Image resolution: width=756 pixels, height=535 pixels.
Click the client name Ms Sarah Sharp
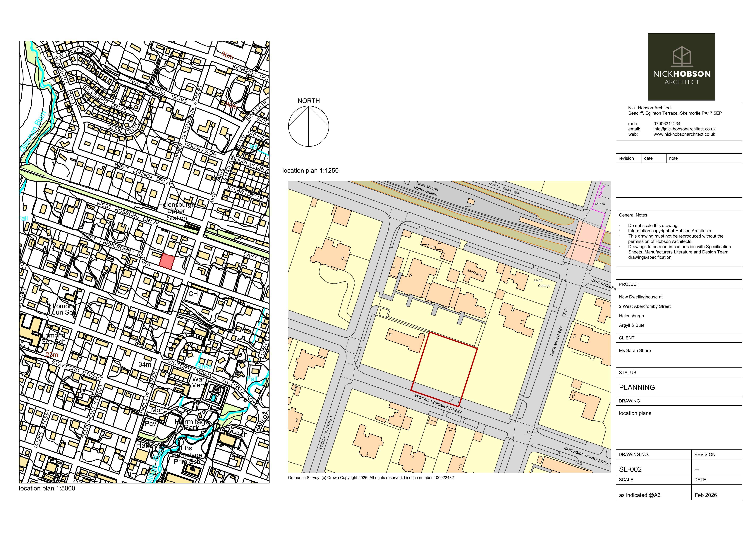(635, 350)
